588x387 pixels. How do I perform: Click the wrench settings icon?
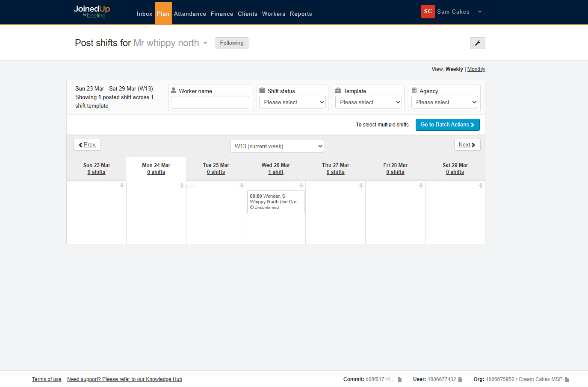[477, 43]
